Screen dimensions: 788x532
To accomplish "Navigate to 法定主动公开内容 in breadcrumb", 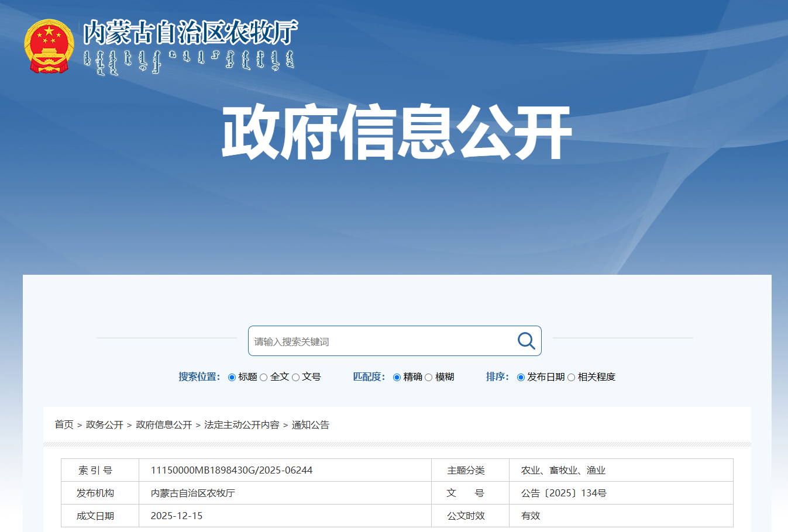I will [x=242, y=425].
